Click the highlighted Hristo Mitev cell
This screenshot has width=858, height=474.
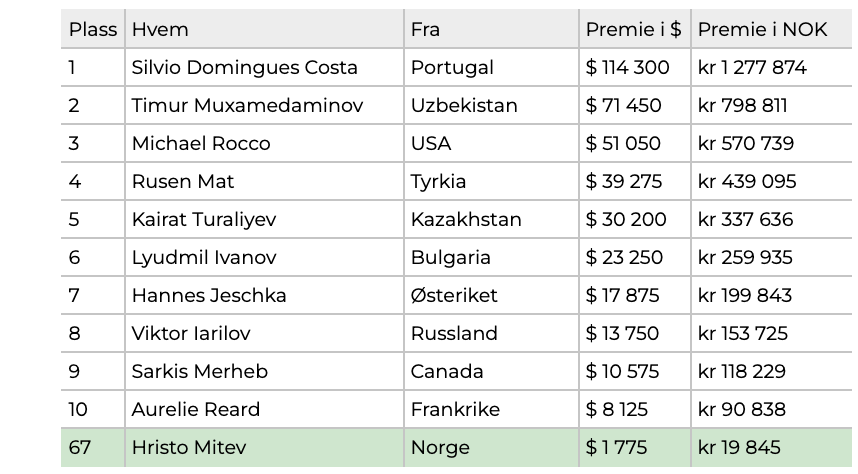point(264,448)
